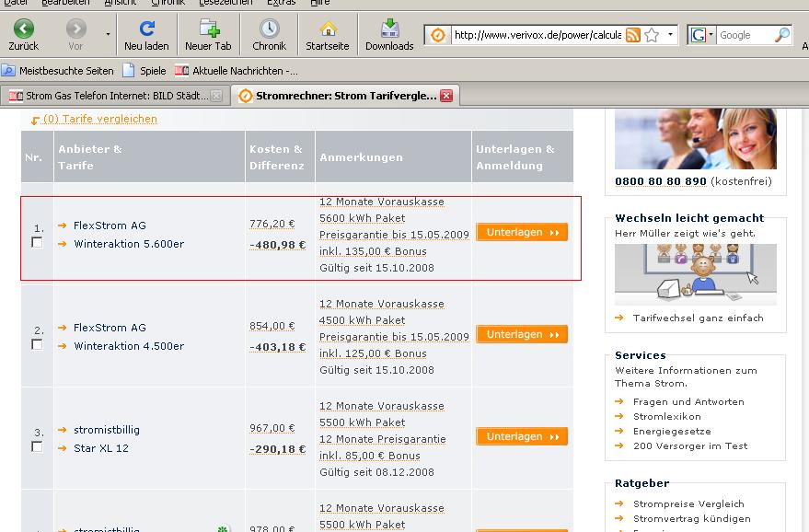Screen dimensions: 809x532
Task: Close the Stromrechner tab
Action: [446, 96]
